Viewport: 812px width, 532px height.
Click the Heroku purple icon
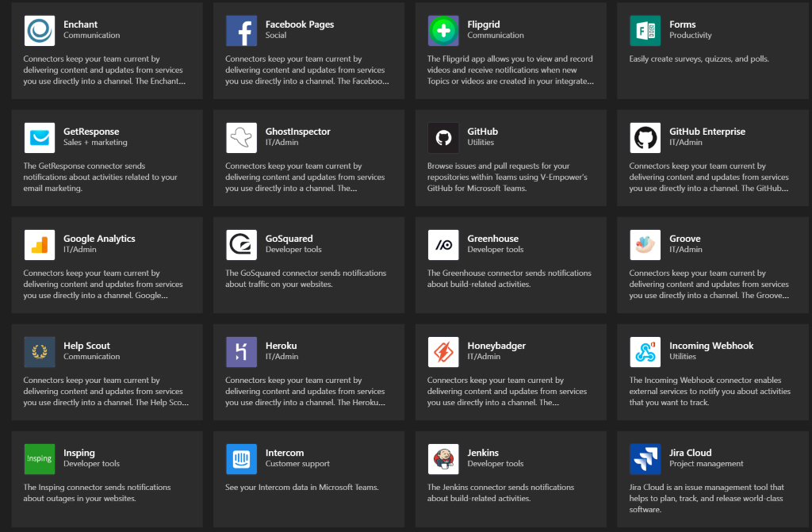click(x=241, y=352)
